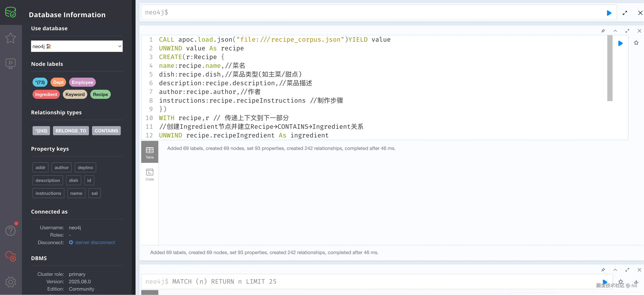
Task: Open the Use database neo4j dropdown
Action: pos(77,46)
